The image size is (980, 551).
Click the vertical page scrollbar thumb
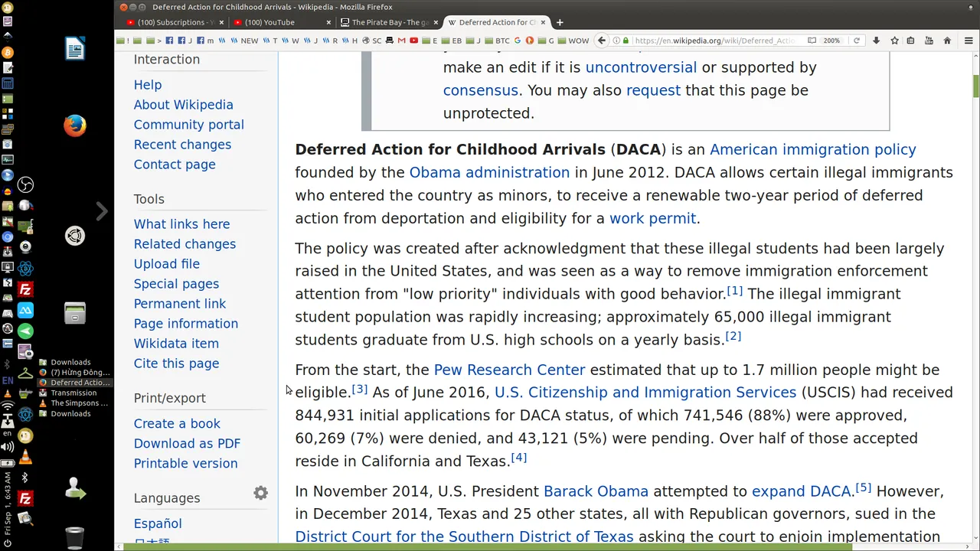tap(975, 86)
